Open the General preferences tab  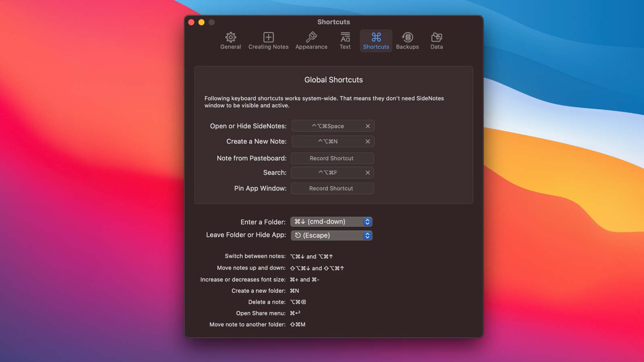pyautogui.click(x=231, y=41)
